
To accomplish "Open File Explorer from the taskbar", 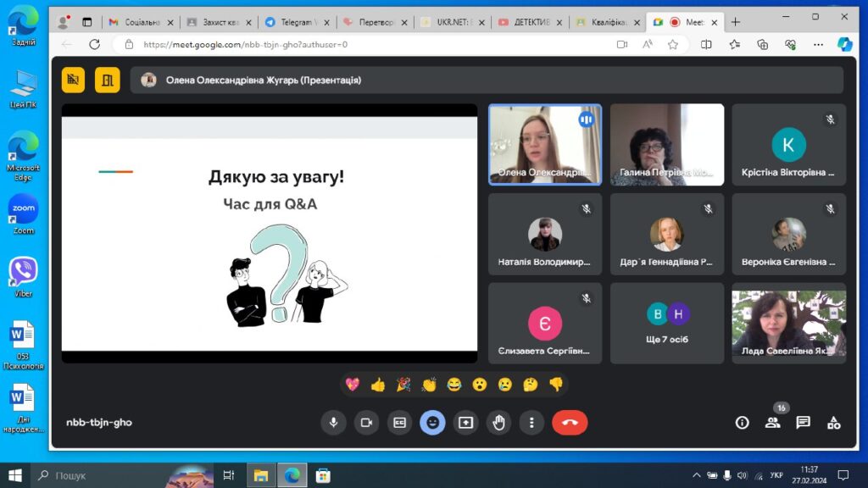I will click(x=261, y=475).
